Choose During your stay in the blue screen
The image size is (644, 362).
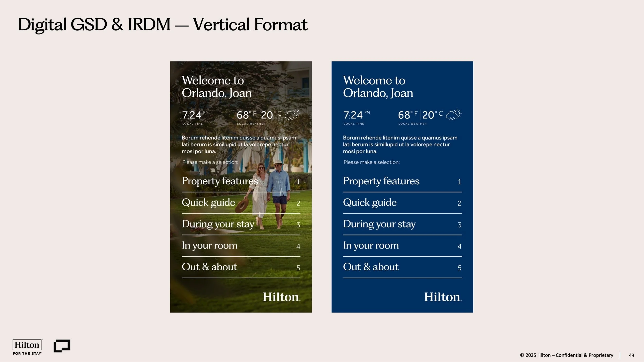pos(402,225)
